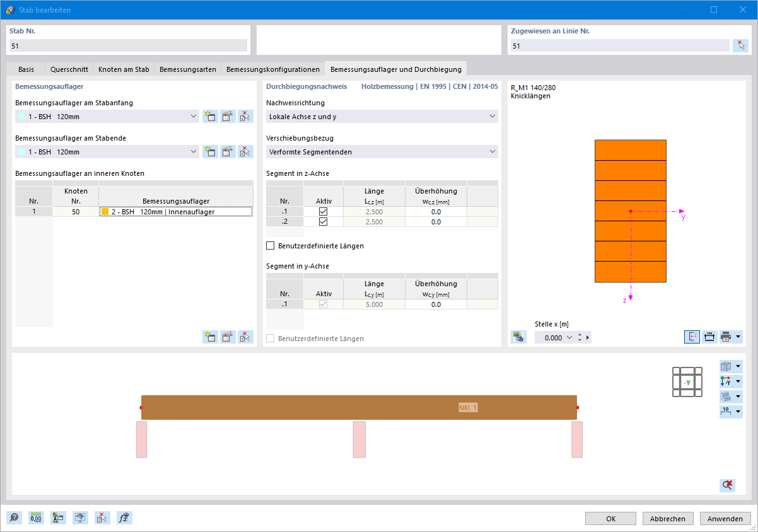Print the cross-section graphic
This screenshot has height=532, width=758.
[x=726, y=337]
